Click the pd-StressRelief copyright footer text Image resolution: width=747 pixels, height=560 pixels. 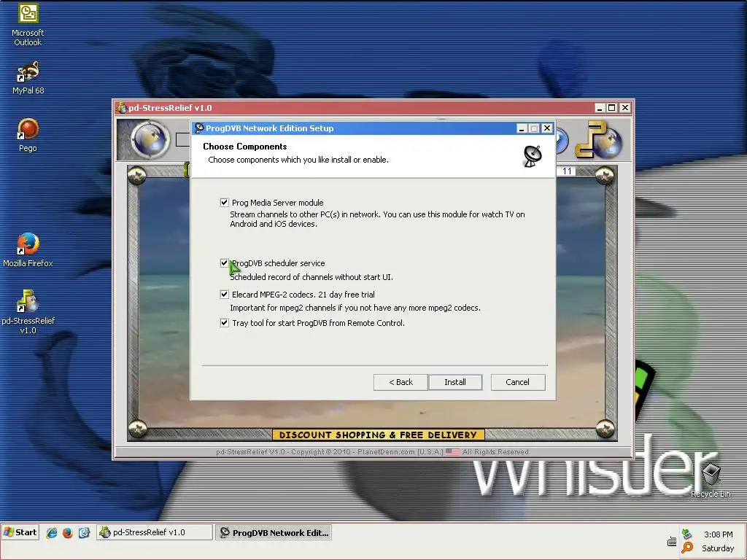373,452
